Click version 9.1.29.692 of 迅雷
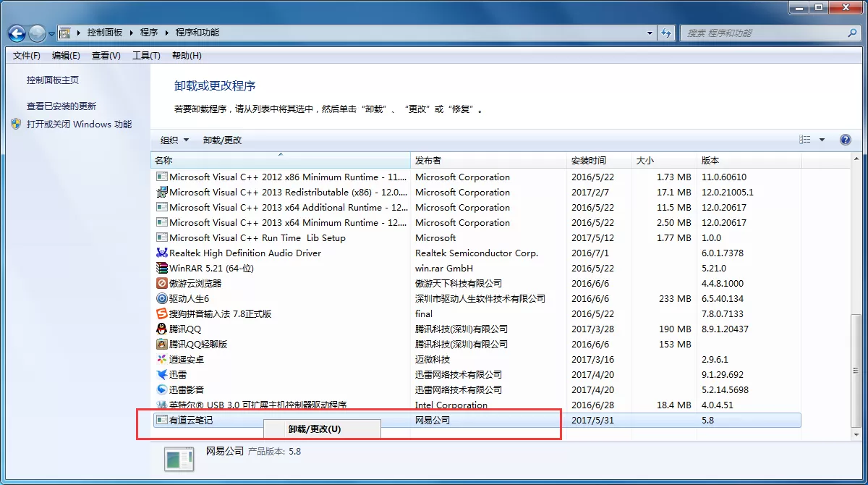 coord(723,374)
